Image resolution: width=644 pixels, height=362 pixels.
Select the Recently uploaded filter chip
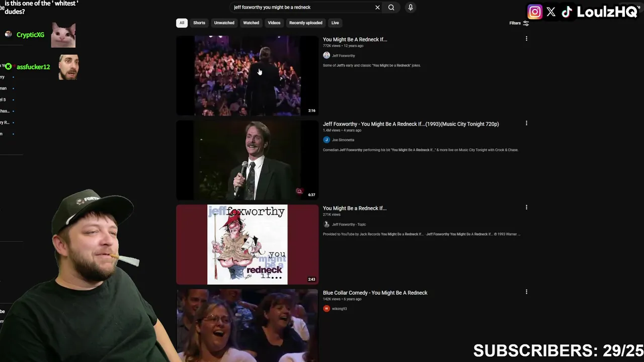(305, 23)
